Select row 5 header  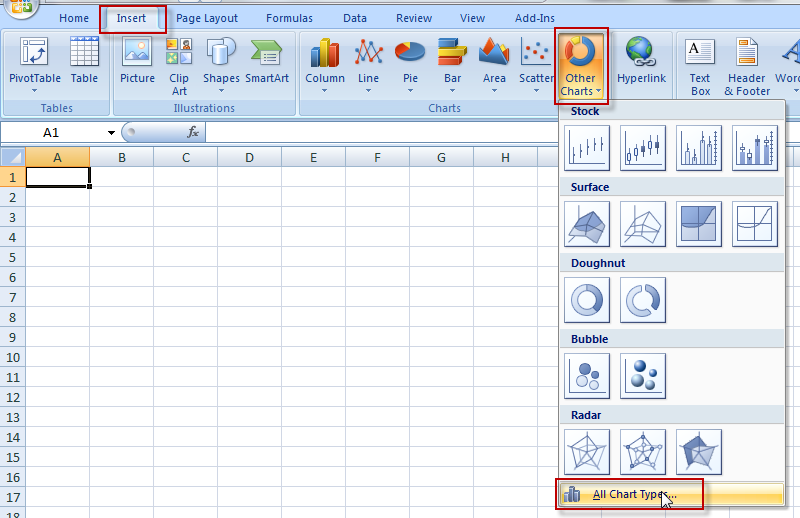point(13,257)
